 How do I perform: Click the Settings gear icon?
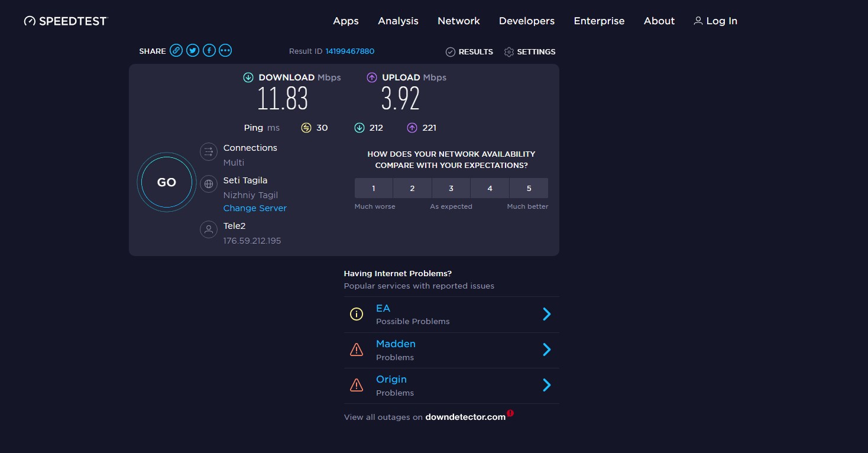(509, 52)
